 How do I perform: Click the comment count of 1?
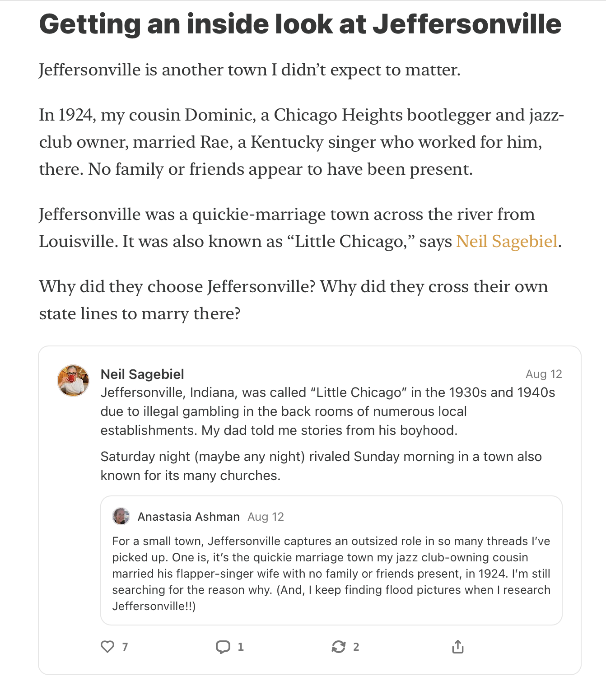pos(241,647)
